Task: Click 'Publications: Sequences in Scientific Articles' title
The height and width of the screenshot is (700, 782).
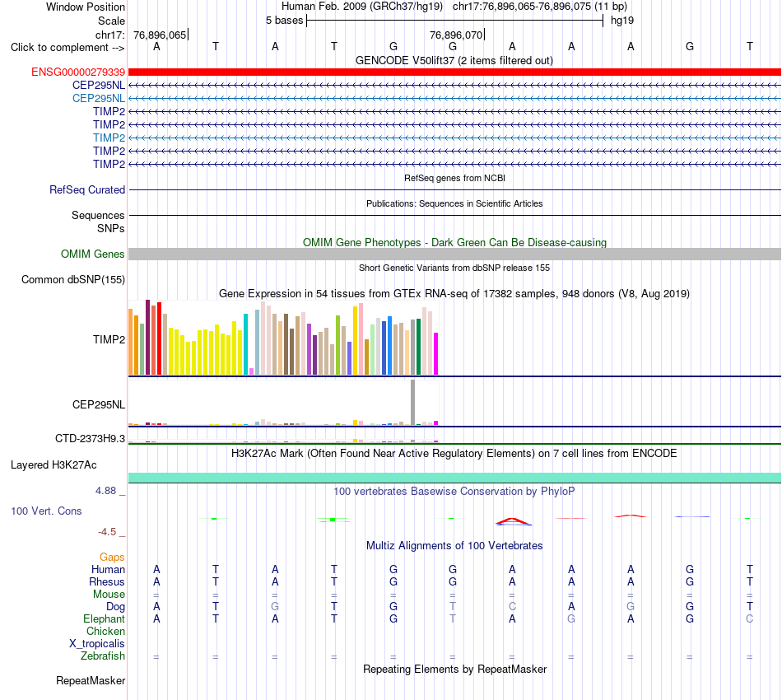Action: (x=454, y=203)
